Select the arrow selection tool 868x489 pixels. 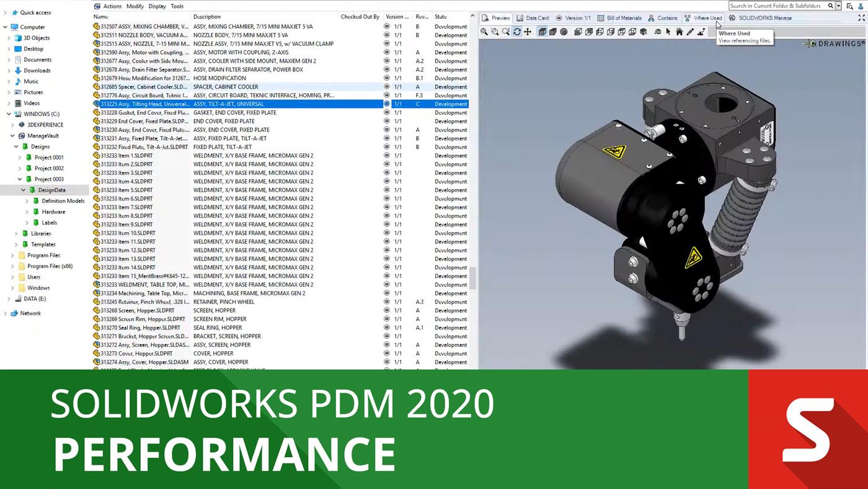pyautogui.click(x=668, y=32)
